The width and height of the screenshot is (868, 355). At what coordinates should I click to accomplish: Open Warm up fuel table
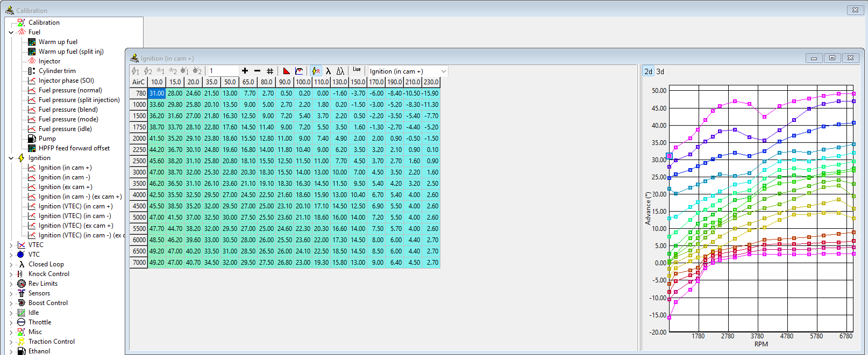pos(58,42)
